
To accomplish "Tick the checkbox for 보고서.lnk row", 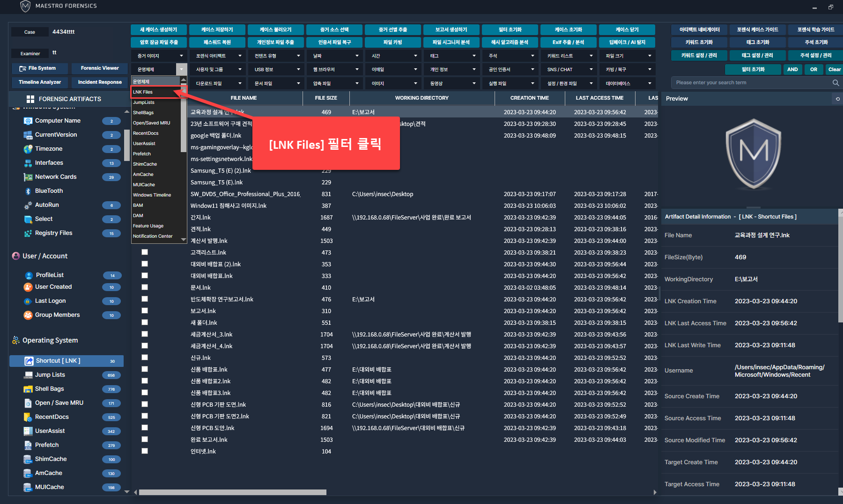I will point(145,311).
